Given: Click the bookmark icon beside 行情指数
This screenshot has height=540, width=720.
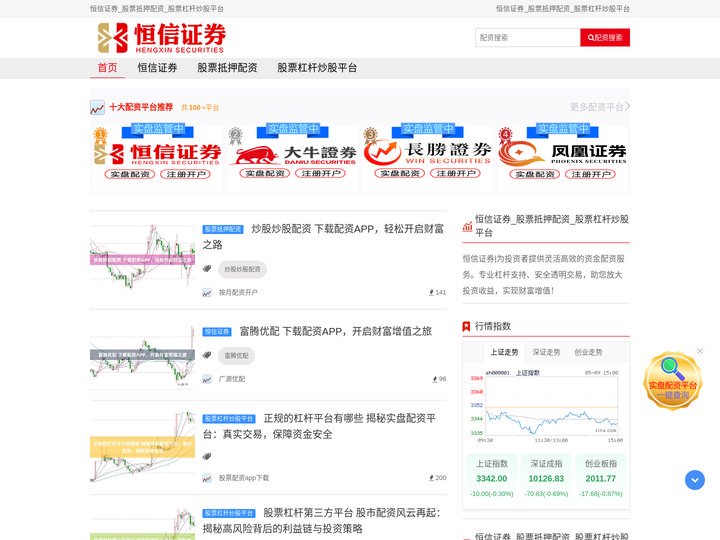Looking at the screenshot, I should pyautogui.click(x=466, y=326).
